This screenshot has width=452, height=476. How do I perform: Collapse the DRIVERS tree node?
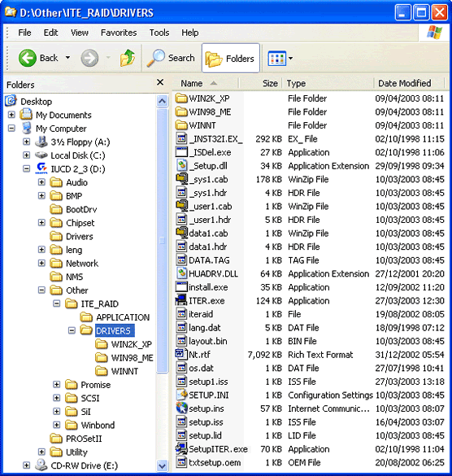(72, 330)
